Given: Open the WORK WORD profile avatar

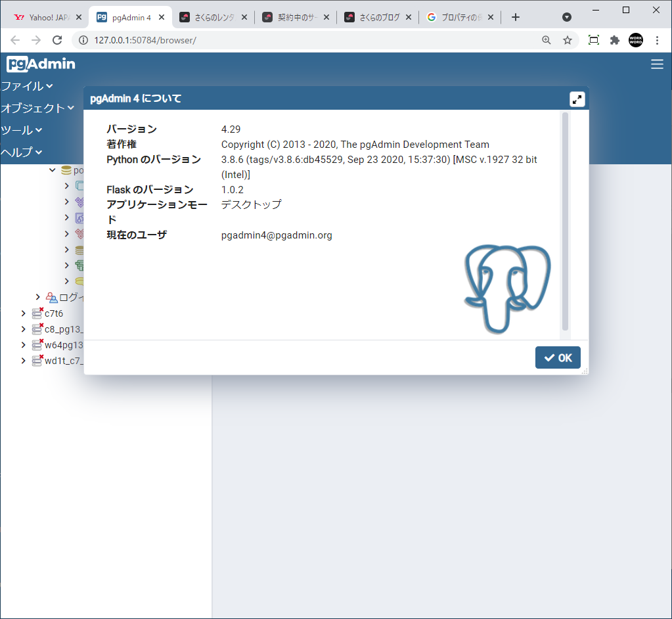Looking at the screenshot, I should coord(636,40).
